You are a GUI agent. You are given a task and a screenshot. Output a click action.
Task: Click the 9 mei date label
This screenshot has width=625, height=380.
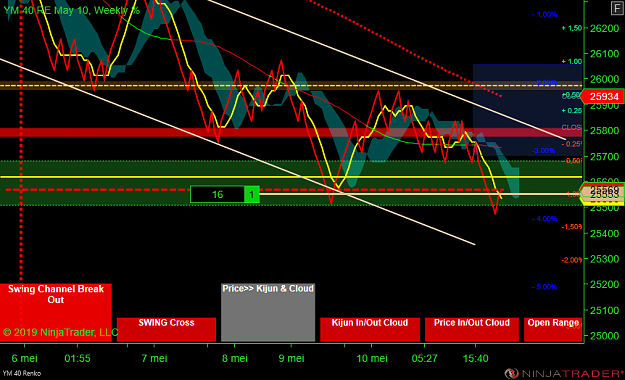point(291,358)
